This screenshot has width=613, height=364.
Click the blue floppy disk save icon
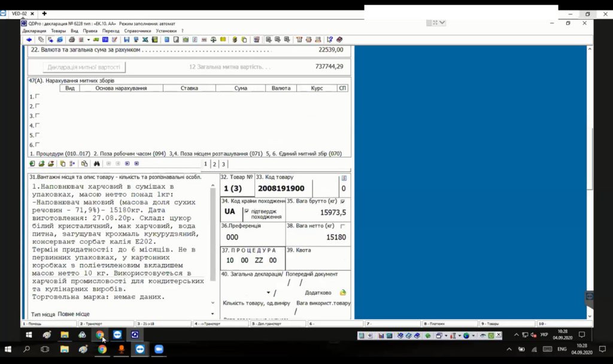[x=127, y=40]
